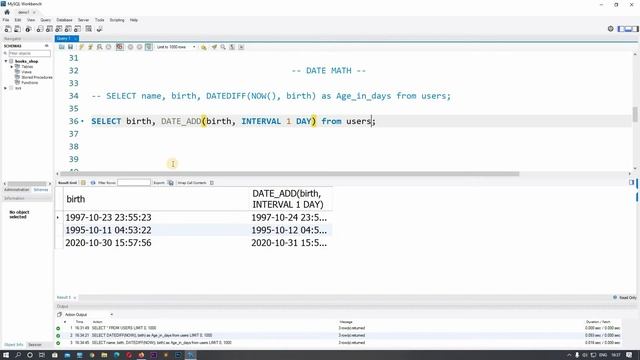Open the Session tab
640x360 pixels.
coord(35,345)
